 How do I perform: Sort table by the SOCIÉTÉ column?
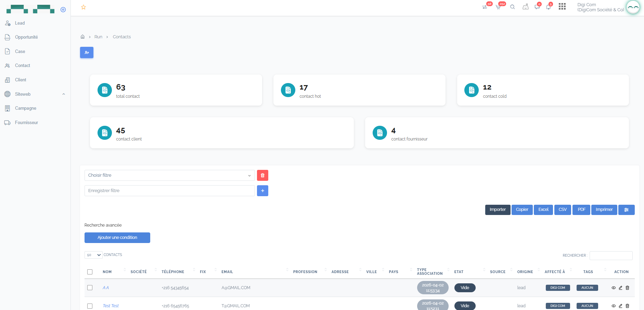[139, 272]
